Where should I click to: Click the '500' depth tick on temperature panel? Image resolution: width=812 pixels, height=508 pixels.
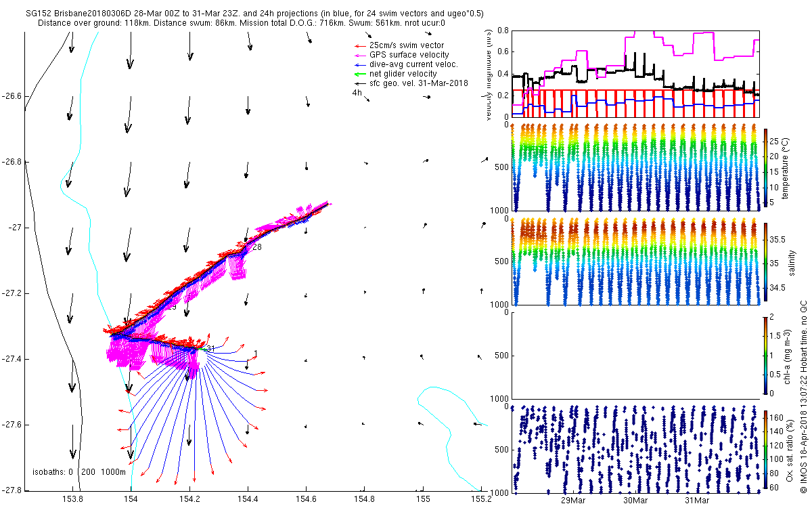point(501,167)
